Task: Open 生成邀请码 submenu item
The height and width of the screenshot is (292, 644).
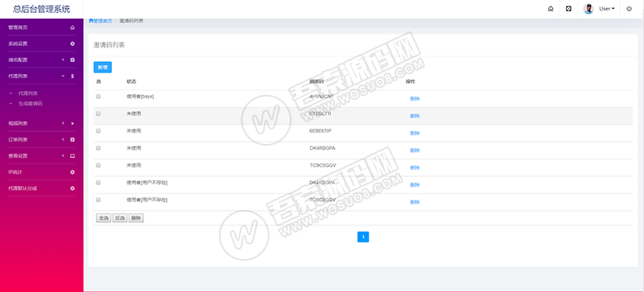Action: pos(30,104)
